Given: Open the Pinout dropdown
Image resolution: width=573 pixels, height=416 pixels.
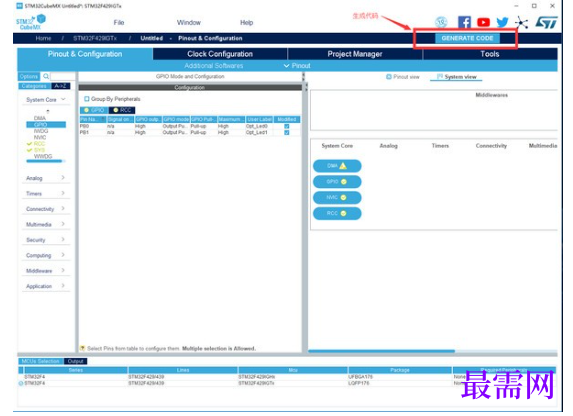Looking at the screenshot, I should coord(297,66).
